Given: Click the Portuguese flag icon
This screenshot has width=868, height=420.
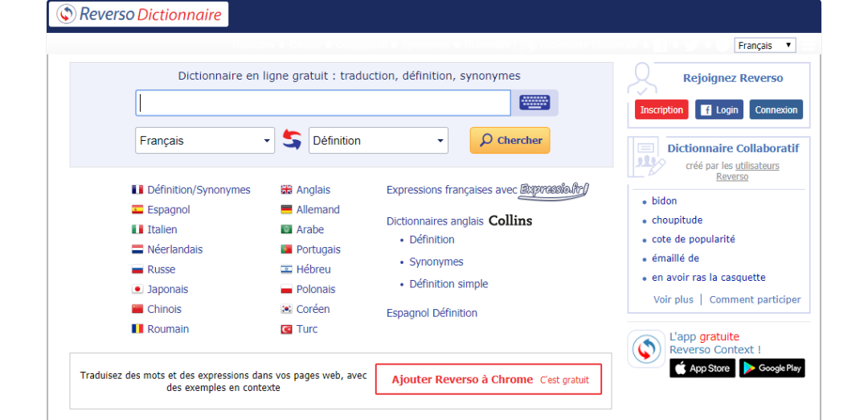Looking at the screenshot, I should tap(286, 249).
